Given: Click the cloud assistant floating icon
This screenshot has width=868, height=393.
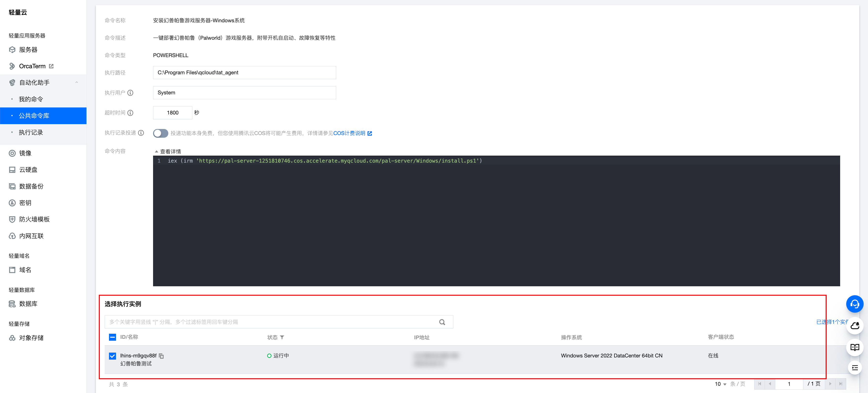Looking at the screenshot, I should pyautogui.click(x=855, y=326).
